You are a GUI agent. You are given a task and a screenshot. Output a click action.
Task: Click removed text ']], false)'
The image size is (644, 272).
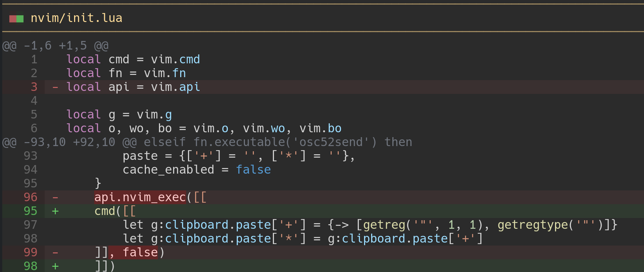click(130, 253)
